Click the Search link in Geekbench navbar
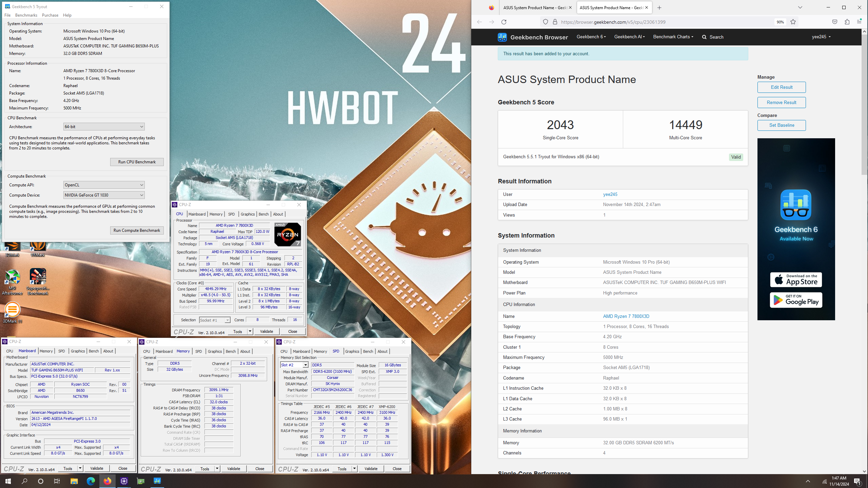 713,37
